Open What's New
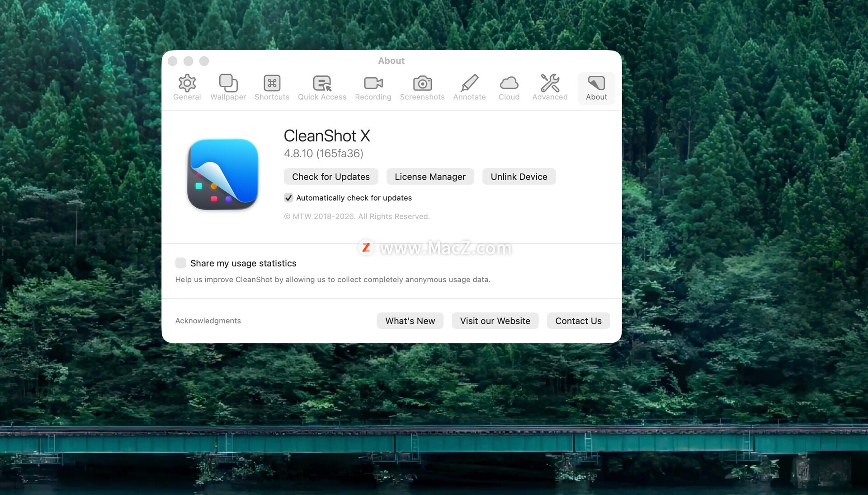 click(x=410, y=321)
